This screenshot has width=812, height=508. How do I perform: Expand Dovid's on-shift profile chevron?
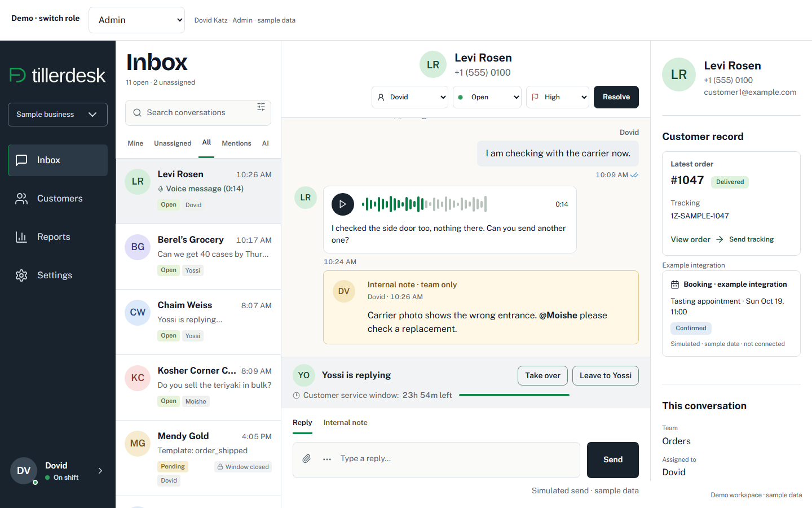click(100, 471)
